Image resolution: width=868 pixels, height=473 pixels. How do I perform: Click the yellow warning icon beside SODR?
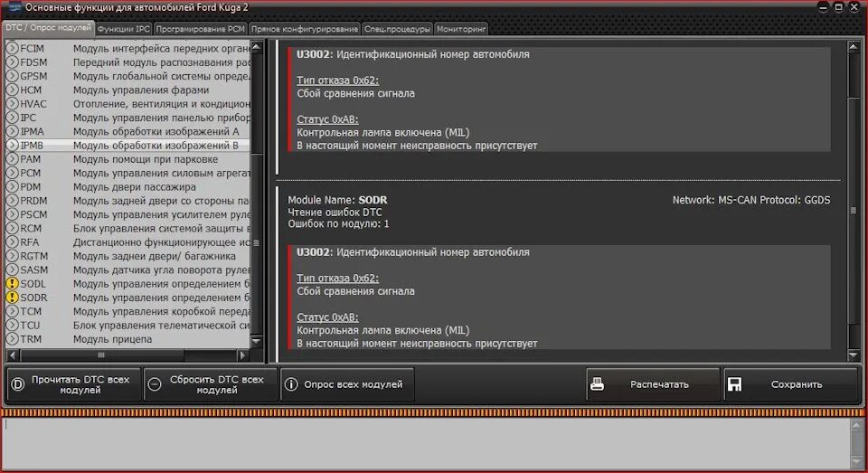point(12,298)
